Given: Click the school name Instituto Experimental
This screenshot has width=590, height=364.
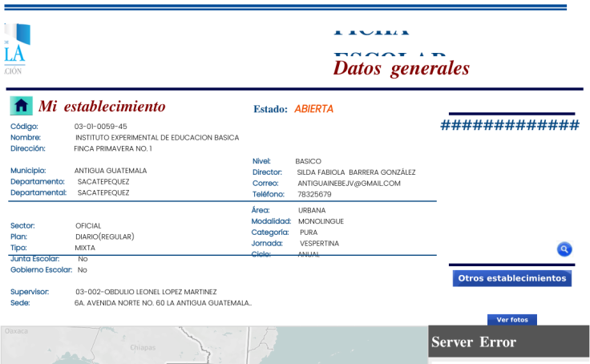Looking at the screenshot, I should tap(157, 138).
